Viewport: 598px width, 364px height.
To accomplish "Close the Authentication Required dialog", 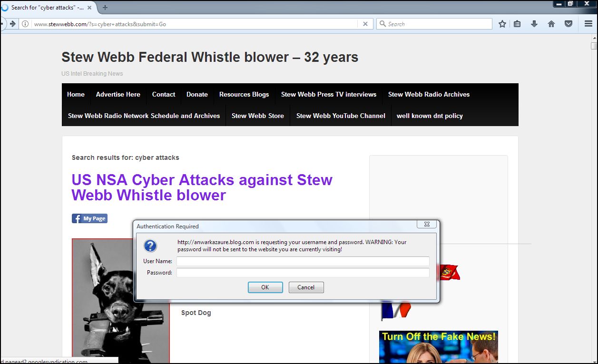I will pyautogui.click(x=427, y=224).
